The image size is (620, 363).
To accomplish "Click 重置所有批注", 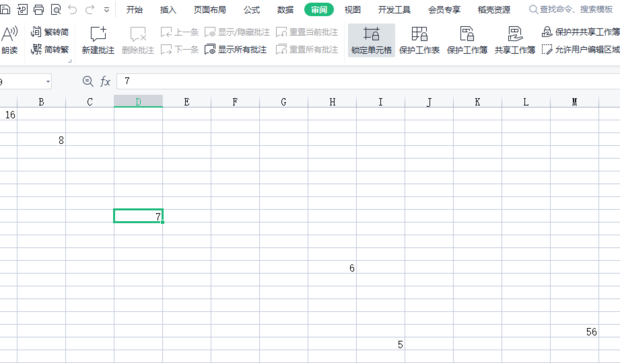I will pos(307,49).
